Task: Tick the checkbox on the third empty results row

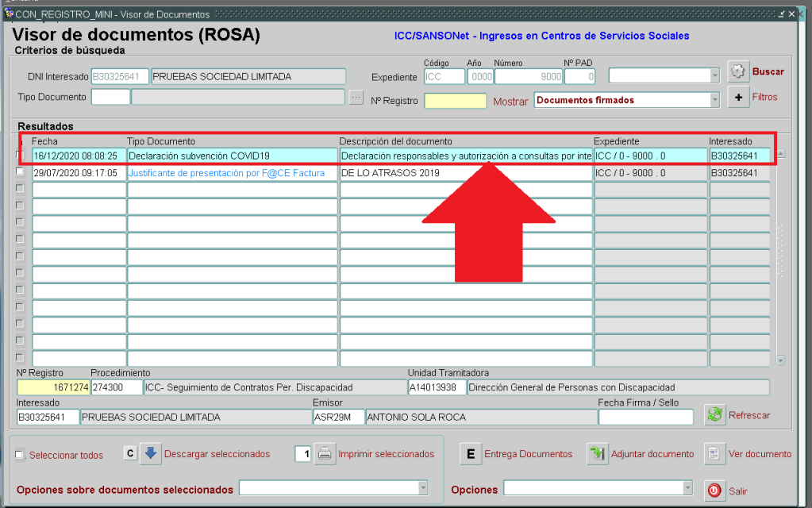Action: pos(21,222)
